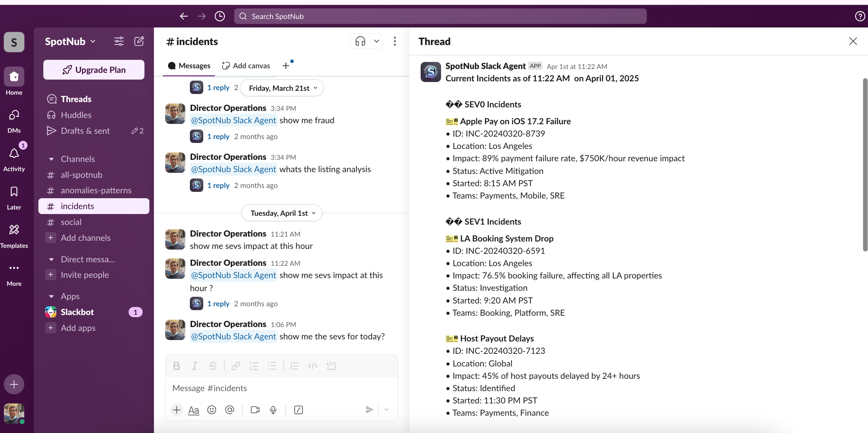Screen dimensions: 868x433
Task: Toggle italic formatting
Action: [194, 366]
